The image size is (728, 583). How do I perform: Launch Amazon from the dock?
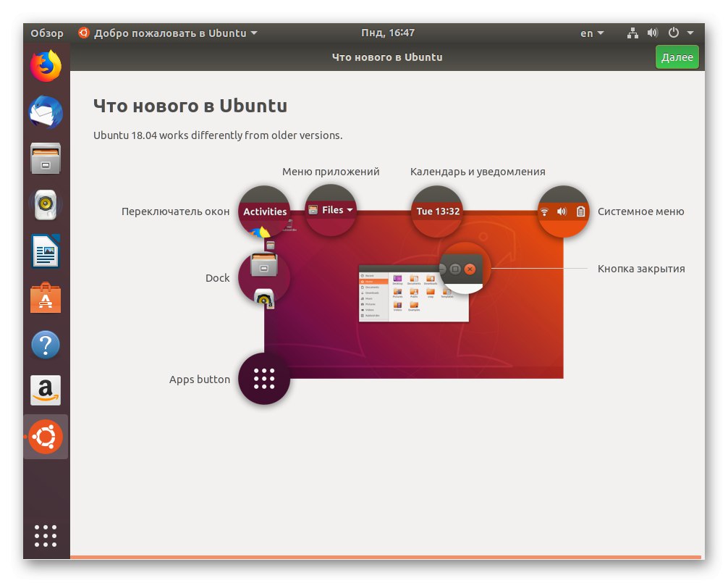(46, 390)
